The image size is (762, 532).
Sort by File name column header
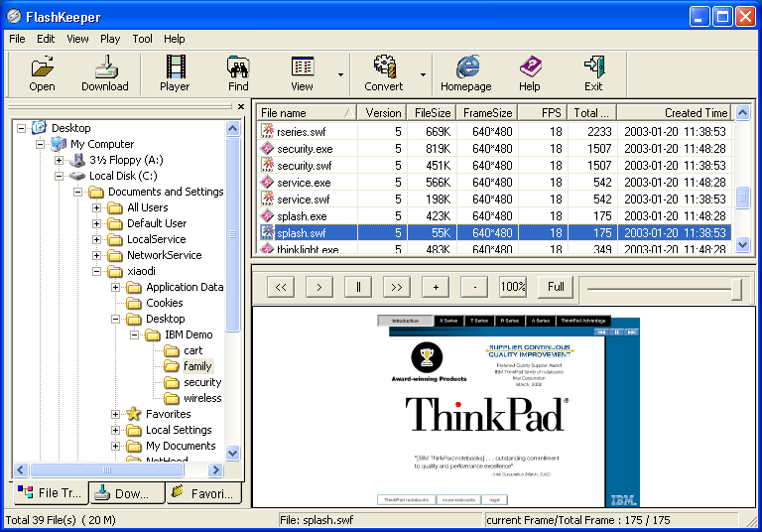point(308,113)
